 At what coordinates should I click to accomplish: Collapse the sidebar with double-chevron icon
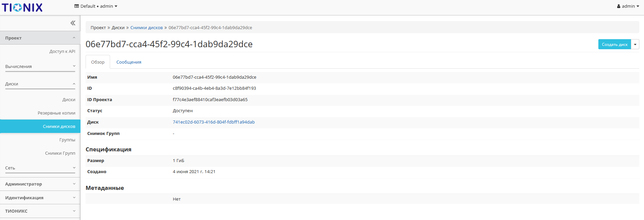[x=73, y=23]
